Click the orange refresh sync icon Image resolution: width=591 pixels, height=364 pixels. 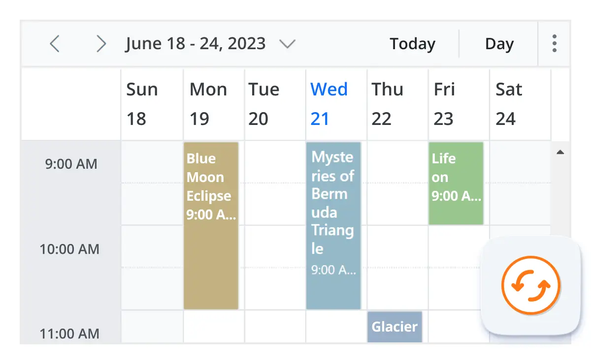click(530, 285)
